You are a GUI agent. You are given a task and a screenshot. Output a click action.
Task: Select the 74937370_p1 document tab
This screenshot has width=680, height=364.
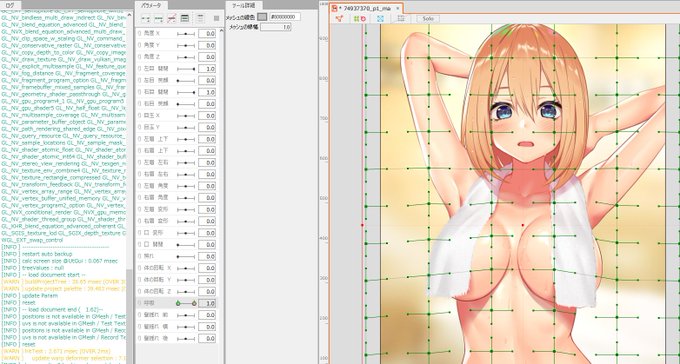(367, 8)
